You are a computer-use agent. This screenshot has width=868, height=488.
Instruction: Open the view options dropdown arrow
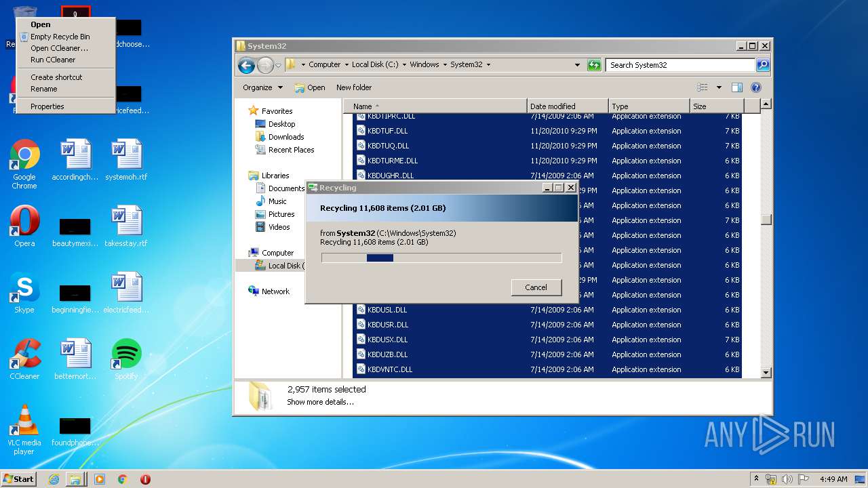(719, 87)
